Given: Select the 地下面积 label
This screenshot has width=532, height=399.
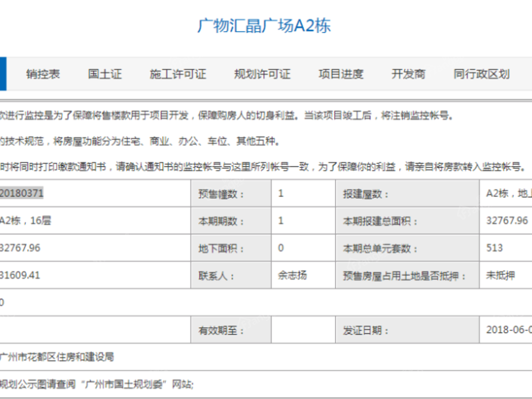Looking at the screenshot, I should coord(221,248).
